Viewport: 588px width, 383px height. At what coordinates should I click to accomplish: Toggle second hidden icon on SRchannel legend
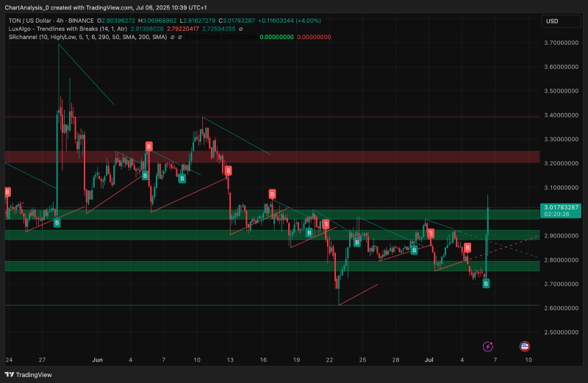pyautogui.click(x=179, y=37)
